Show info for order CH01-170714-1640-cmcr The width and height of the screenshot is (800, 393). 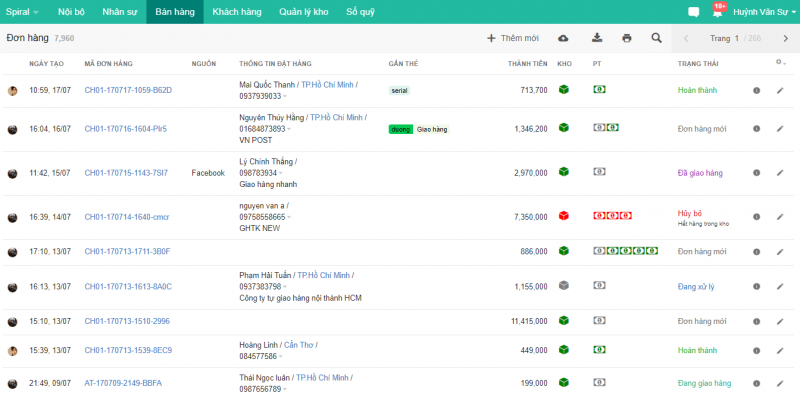tap(757, 217)
